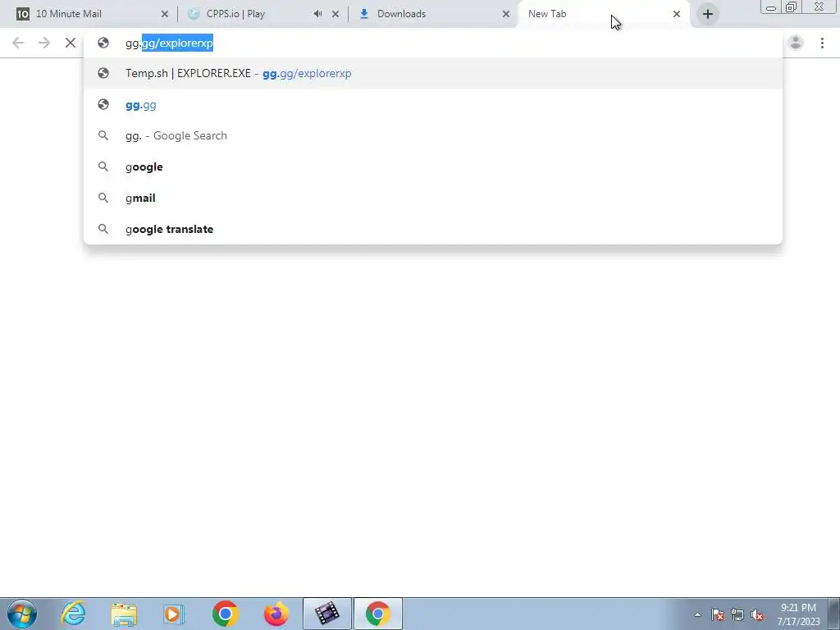Select the 'google translate' search suggestion
Viewport: 840px width, 630px height.
[433, 229]
